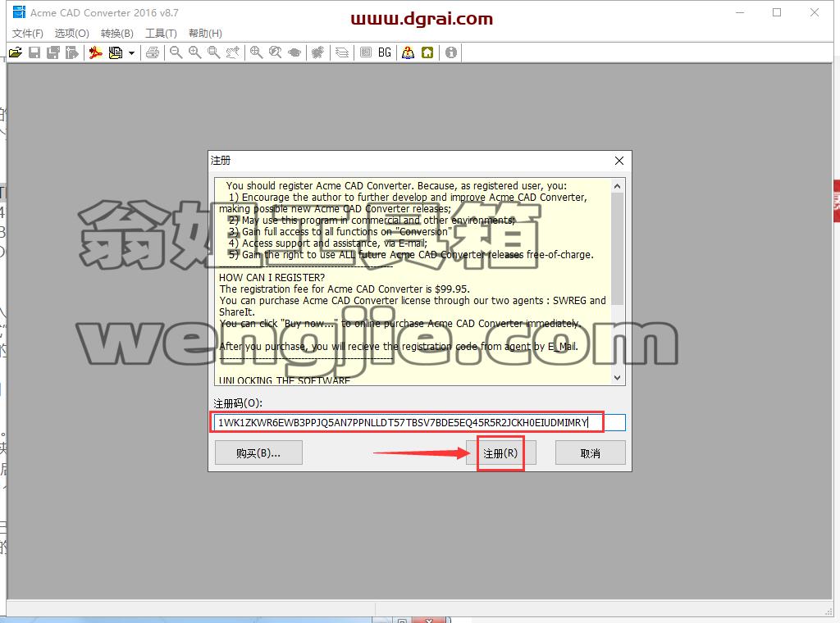Image resolution: width=840 pixels, height=623 pixels.
Task: Open the 转换(B) menu
Action: [116, 33]
